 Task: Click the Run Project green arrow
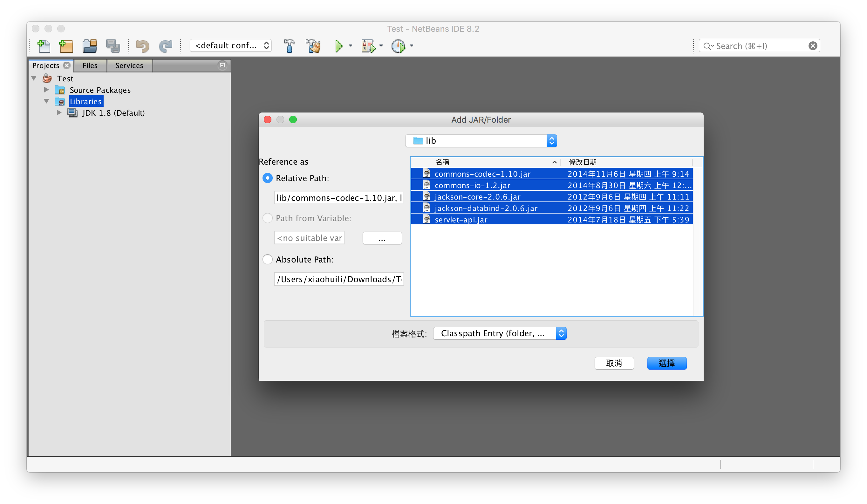click(339, 46)
